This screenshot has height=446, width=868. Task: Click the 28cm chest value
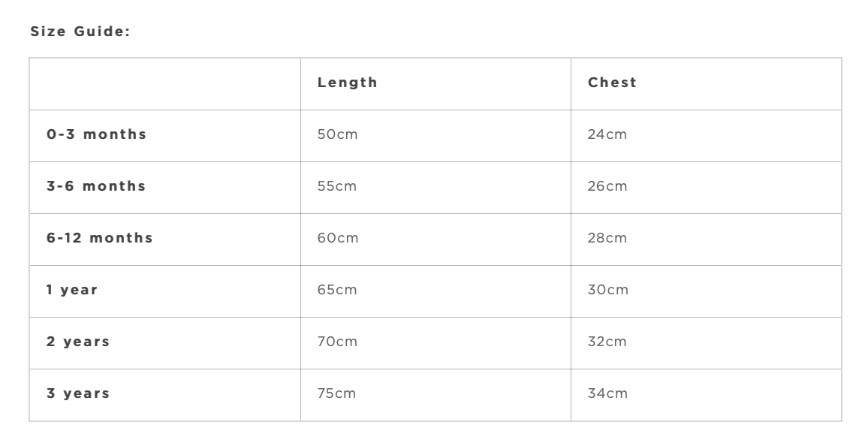coord(607,238)
